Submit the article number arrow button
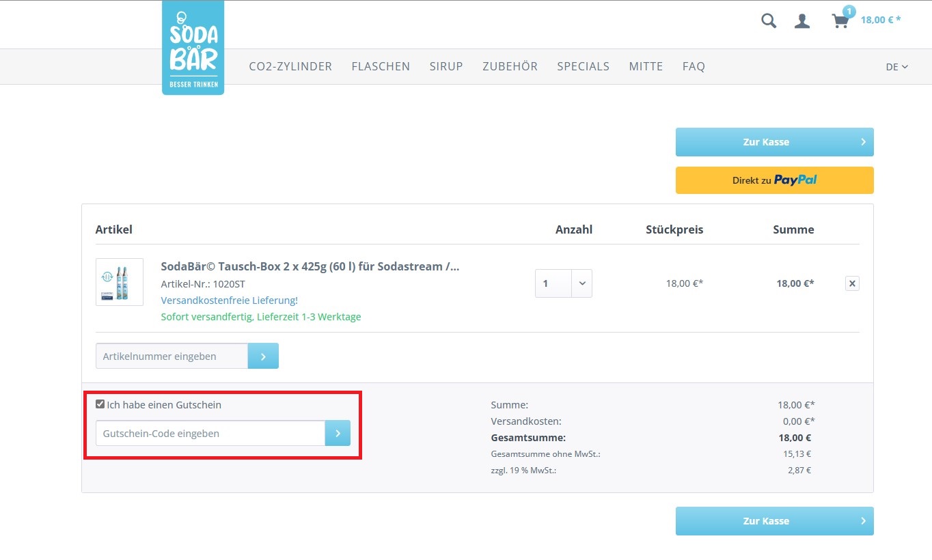Image resolution: width=932 pixels, height=560 pixels. point(263,356)
